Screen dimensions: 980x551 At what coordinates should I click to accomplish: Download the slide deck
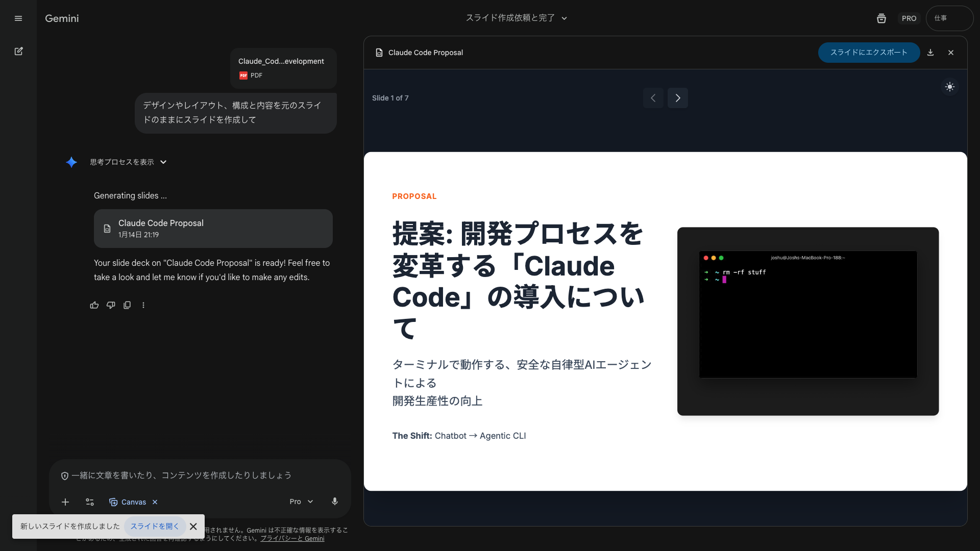pos(930,53)
